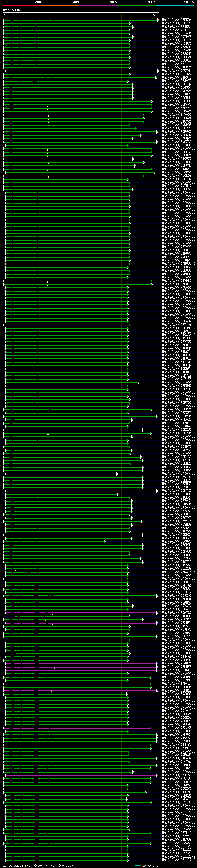197x868 pixels.
Task: Select the UniRef100_Q9BWU1-2 label
Action: 178,264
